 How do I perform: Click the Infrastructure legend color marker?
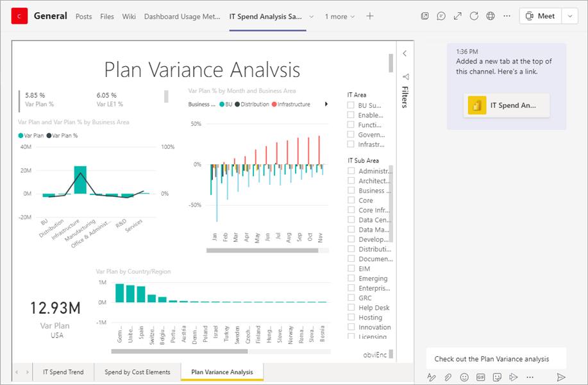click(x=274, y=105)
